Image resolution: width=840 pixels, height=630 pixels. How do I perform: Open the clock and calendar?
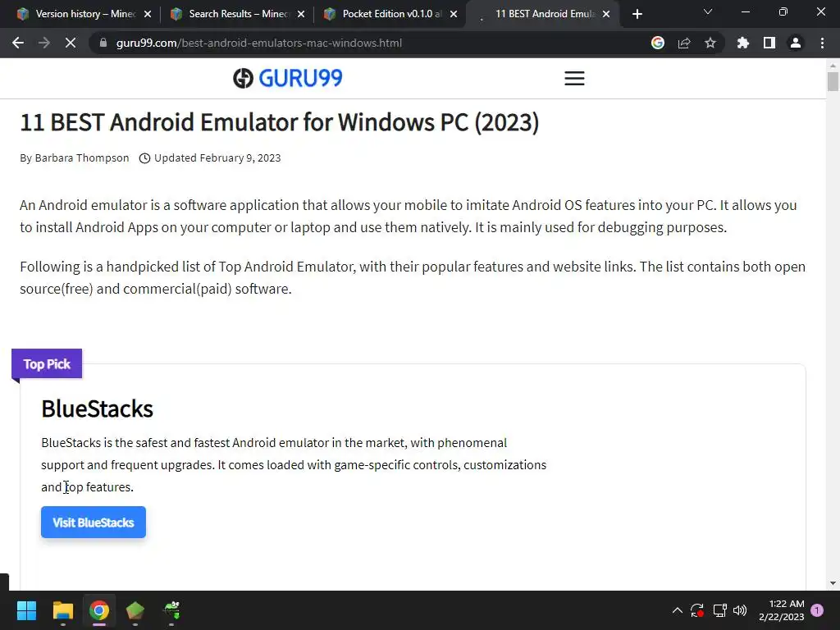(x=782, y=610)
